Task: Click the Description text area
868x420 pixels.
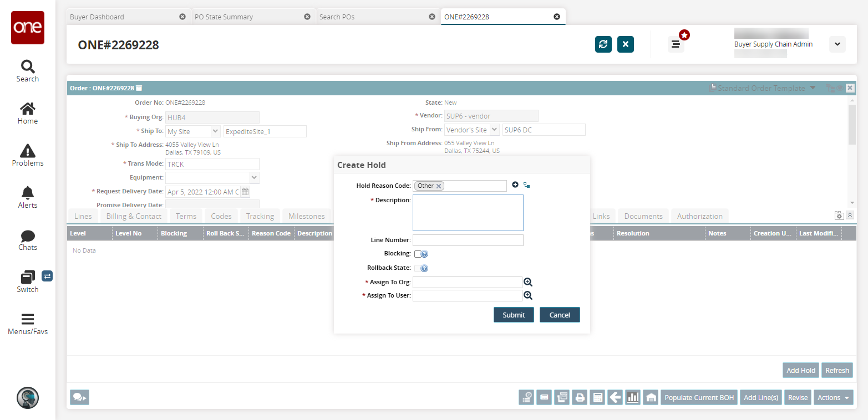Action: (x=468, y=212)
